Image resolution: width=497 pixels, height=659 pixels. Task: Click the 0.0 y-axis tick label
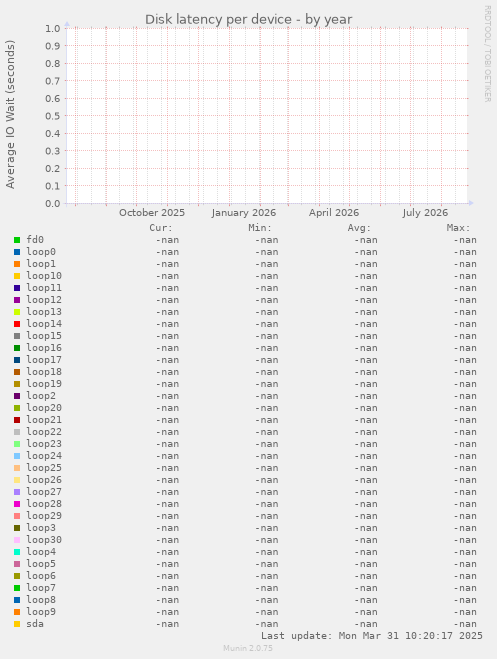pos(53,203)
